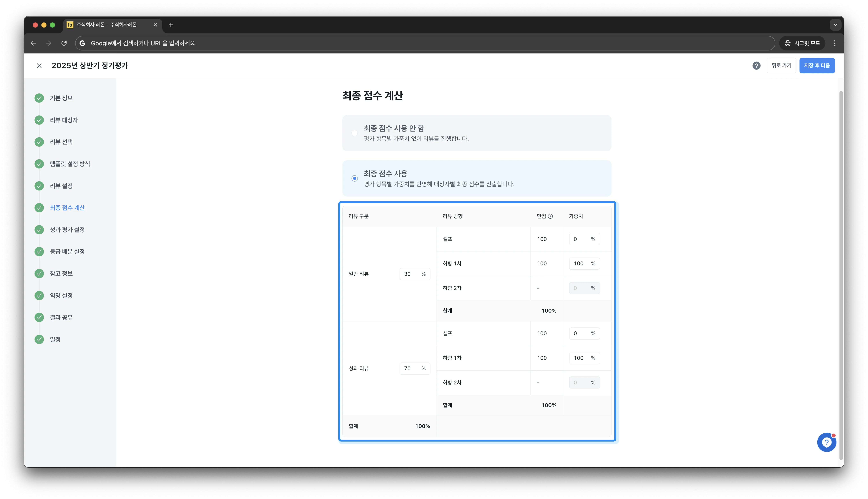Image resolution: width=868 pixels, height=499 pixels.
Task: Edit 일반 리뷰 하향 1차 weight field
Action: click(x=584, y=264)
